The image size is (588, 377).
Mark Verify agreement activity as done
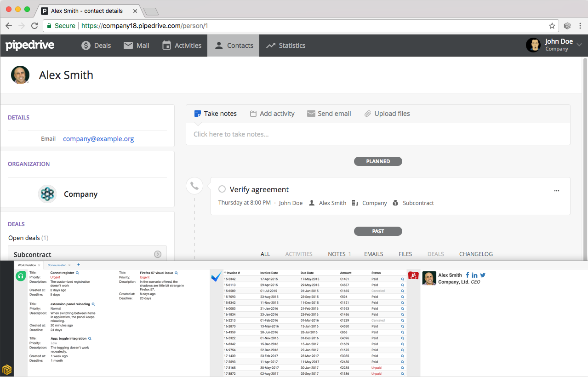point(222,189)
